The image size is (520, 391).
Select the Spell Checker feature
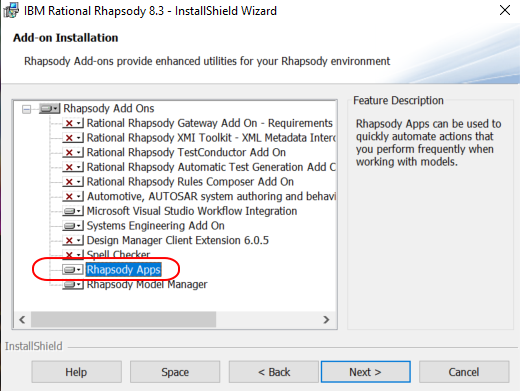[118, 255]
